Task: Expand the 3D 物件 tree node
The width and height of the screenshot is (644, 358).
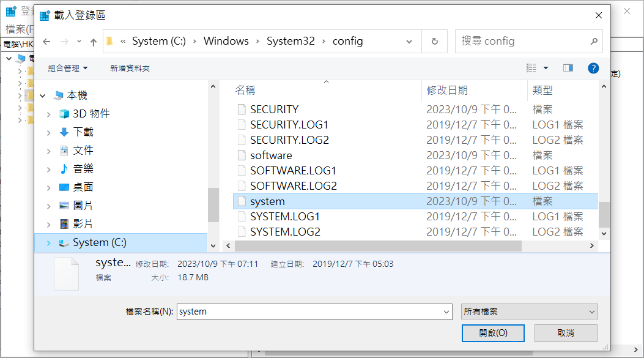Action: 48,114
